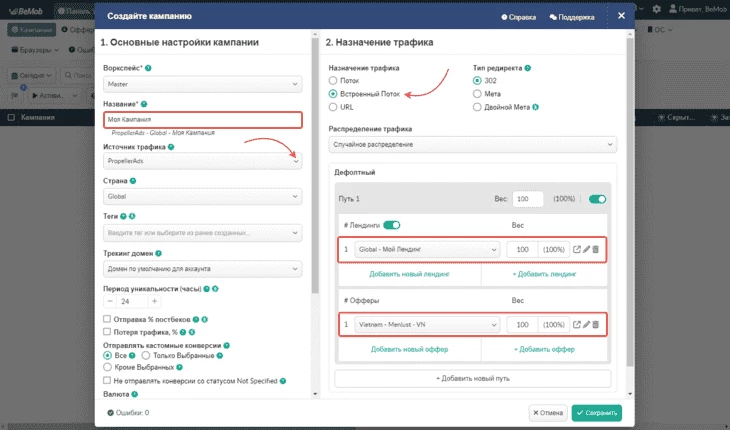Edit the Vietnam - Menlust - VN offer
This screenshot has width=730, height=430.
[586, 324]
